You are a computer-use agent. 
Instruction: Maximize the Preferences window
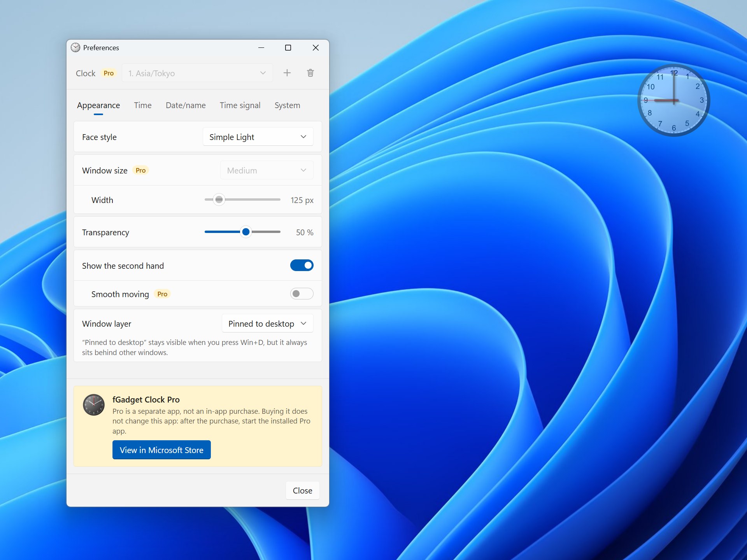coord(288,47)
